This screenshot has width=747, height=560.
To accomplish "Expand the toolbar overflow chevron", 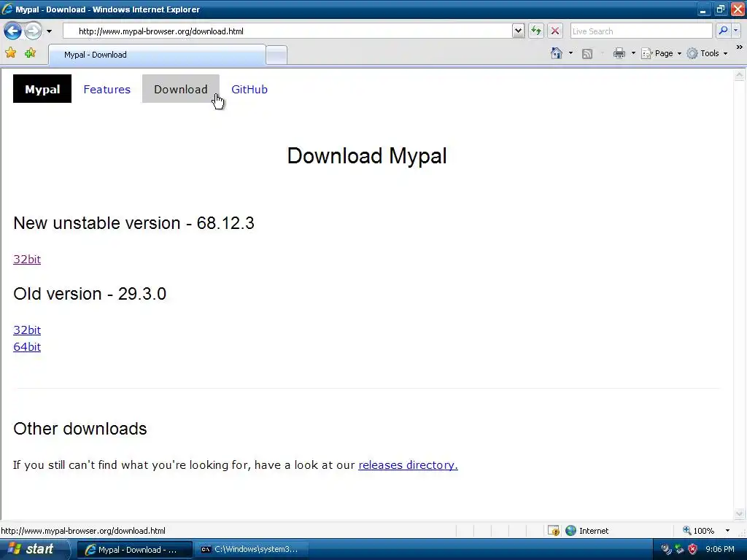I will pyautogui.click(x=740, y=47).
